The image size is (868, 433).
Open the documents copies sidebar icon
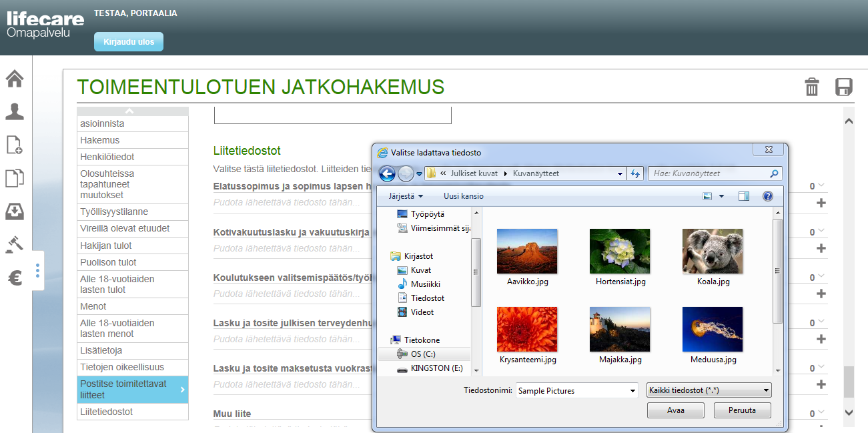[x=15, y=178]
